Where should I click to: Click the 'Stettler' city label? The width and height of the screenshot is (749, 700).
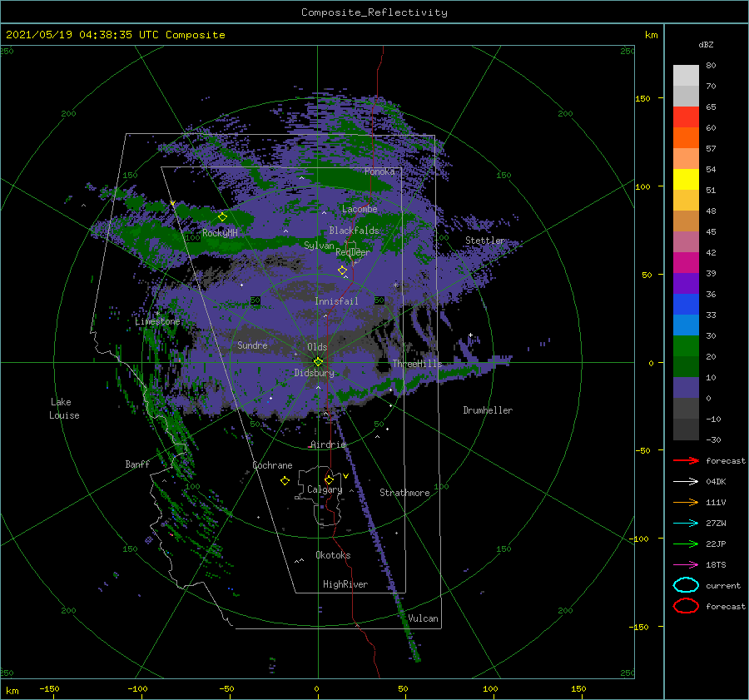pos(485,241)
